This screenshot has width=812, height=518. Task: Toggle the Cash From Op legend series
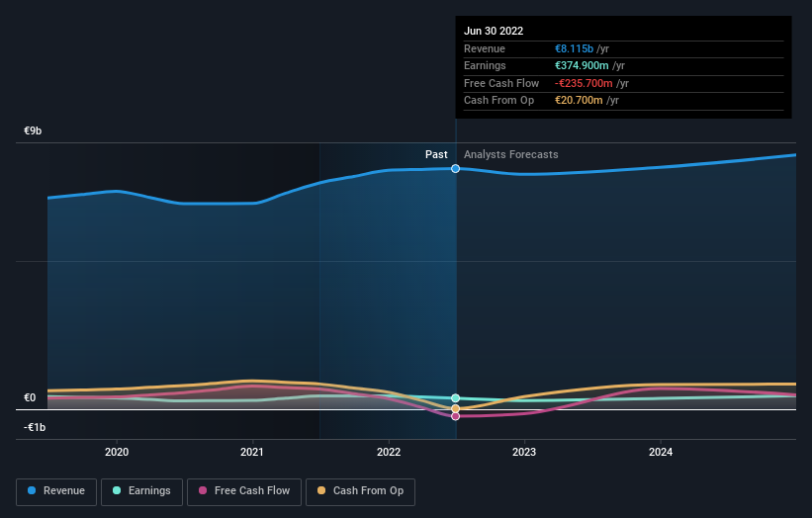click(x=360, y=491)
